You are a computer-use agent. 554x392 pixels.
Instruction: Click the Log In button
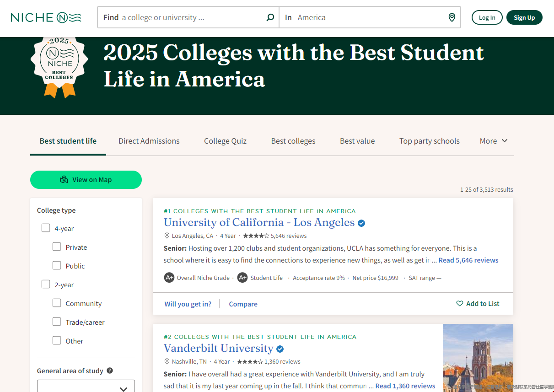point(487,17)
